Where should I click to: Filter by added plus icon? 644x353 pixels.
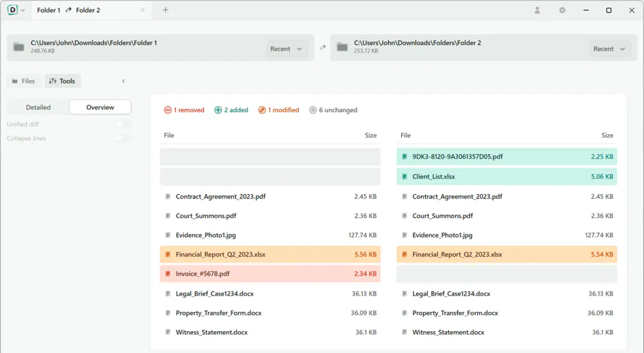click(x=218, y=110)
